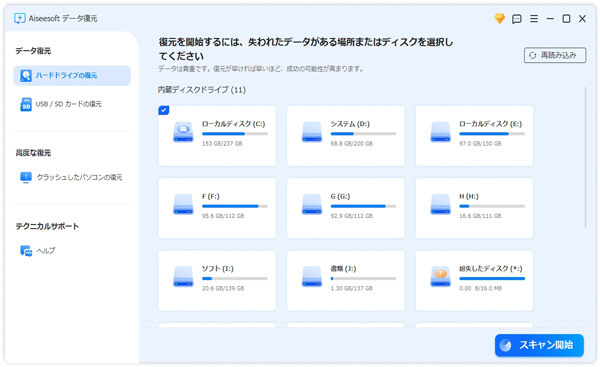
Task: Click the ローカルディスク (C:) drive icon
Action: (183, 132)
